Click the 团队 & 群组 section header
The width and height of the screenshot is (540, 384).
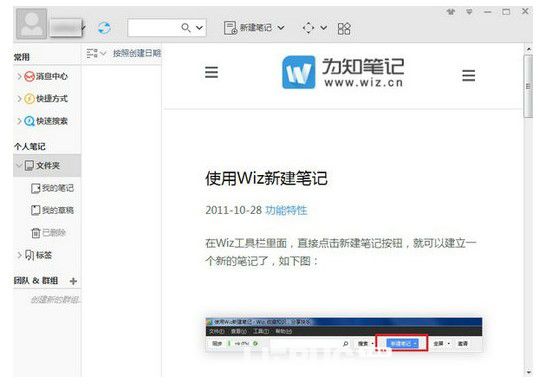(36, 281)
